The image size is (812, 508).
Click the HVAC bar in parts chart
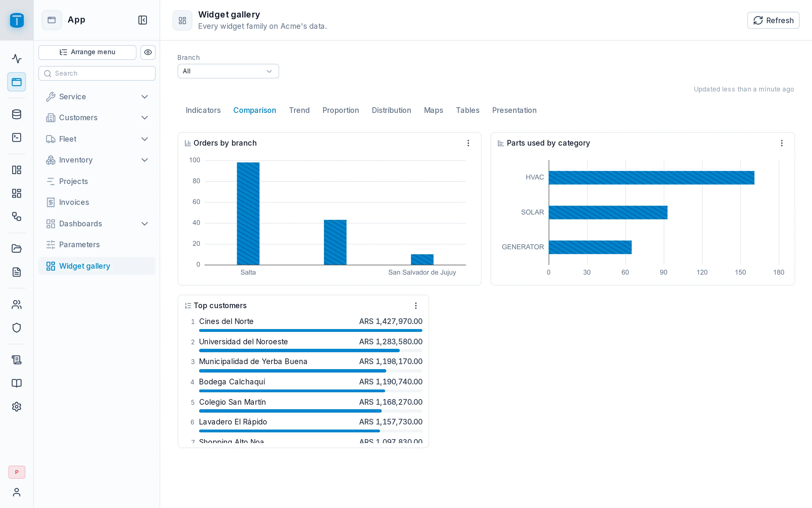(651, 178)
